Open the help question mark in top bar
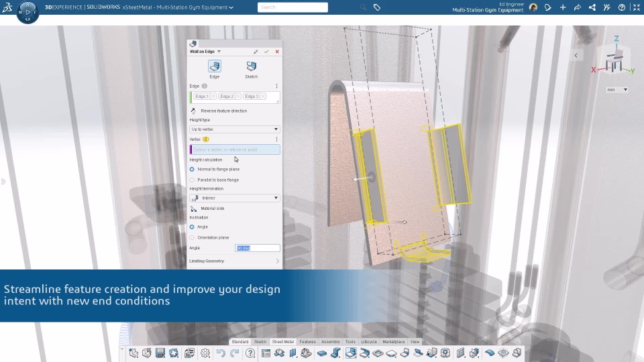This screenshot has height=362, width=644. pos(622,7)
